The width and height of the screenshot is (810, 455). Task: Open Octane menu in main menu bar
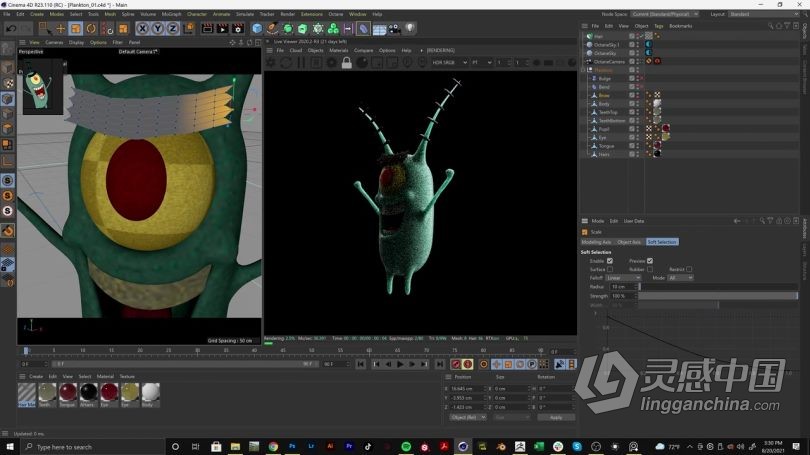(336, 14)
